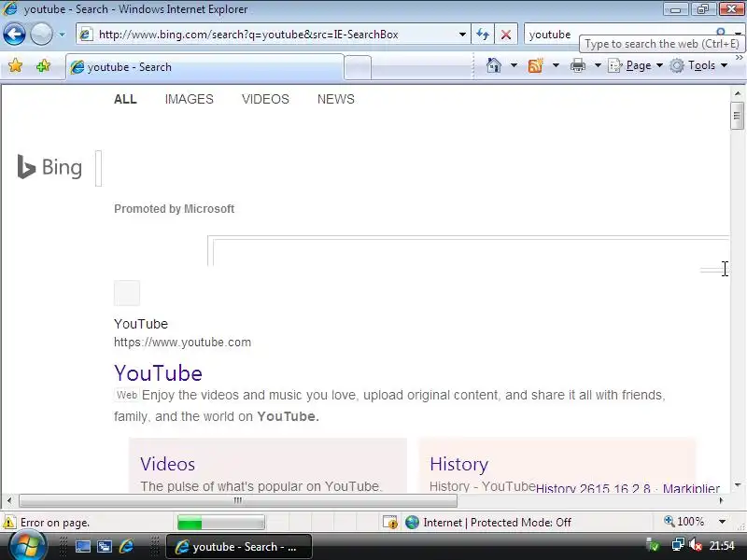747x560 pixels.
Task: Expand the zoom level dropdown arrow
Action: pos(722,522)
